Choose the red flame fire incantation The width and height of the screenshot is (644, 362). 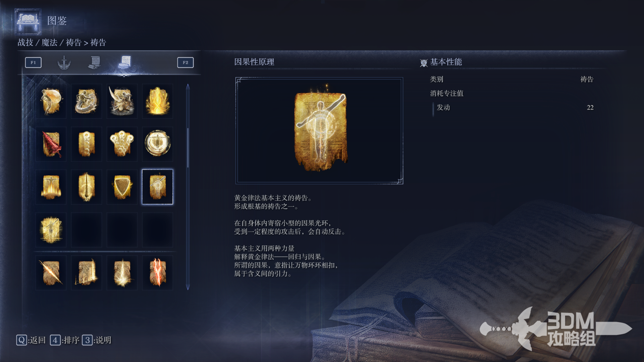tap(158, 273)
